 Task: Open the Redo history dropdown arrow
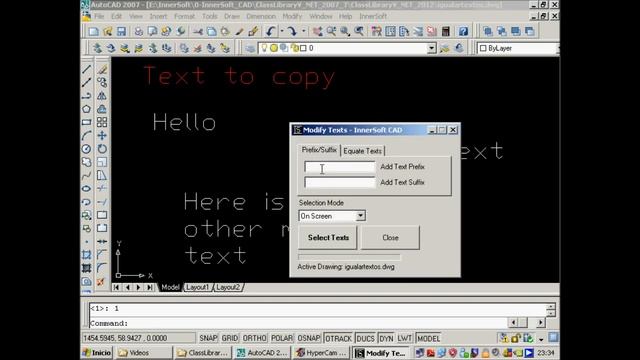click(x=303, y=31)
